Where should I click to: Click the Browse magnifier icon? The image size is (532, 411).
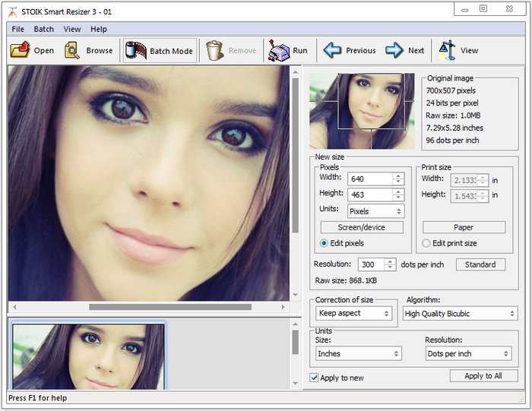pos(72,51)
